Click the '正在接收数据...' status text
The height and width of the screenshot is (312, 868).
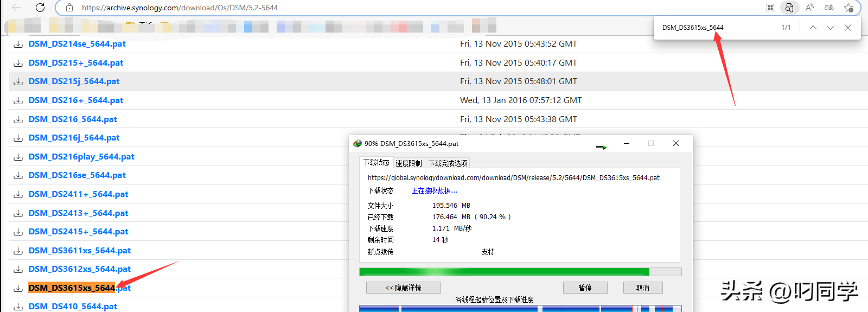coord(434,191)
